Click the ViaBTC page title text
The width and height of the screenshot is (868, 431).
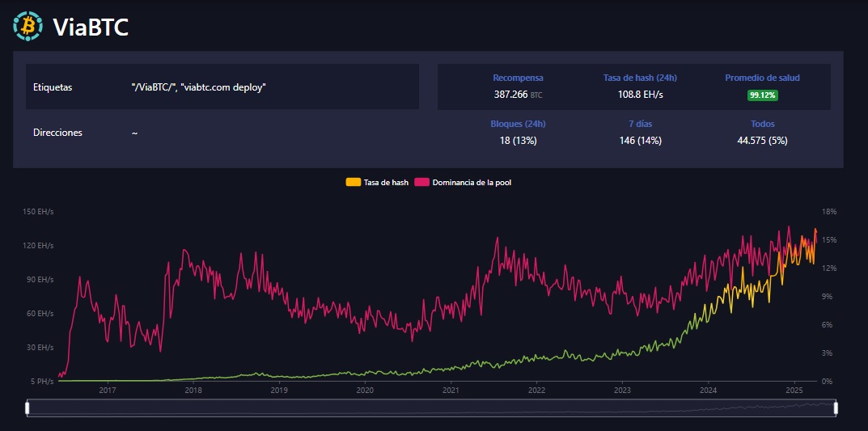[91, 27]
